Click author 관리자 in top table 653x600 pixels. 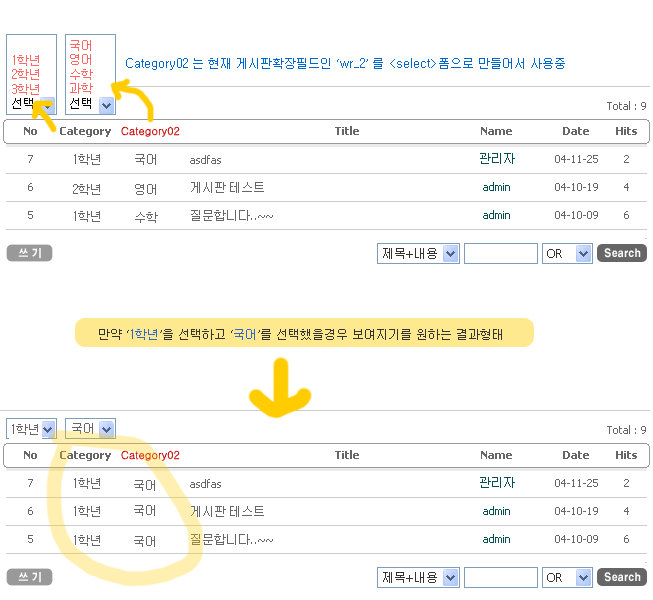(x=497, y=159)
